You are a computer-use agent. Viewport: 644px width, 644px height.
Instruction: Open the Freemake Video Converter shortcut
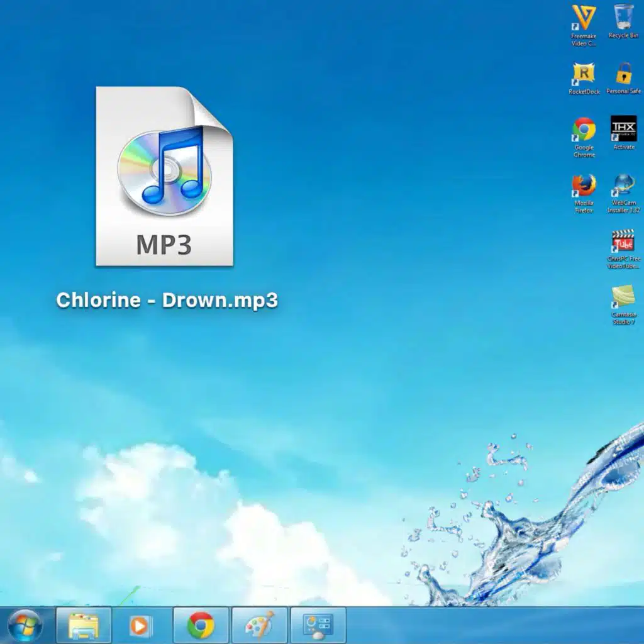(584, 19)
